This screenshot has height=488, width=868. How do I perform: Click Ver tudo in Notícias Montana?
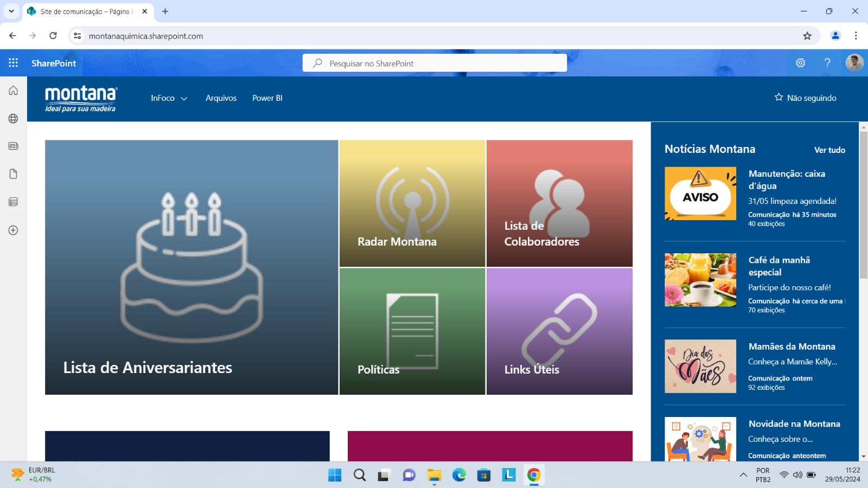click(x=829, y=150)
